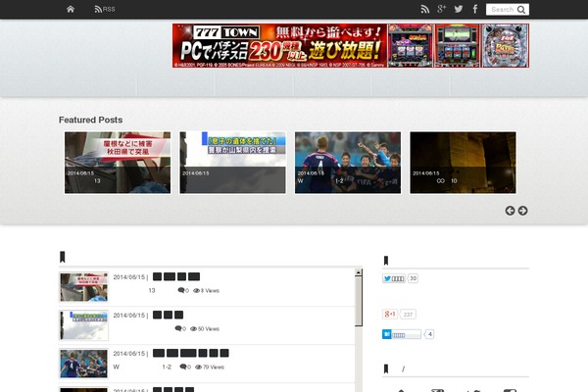Viewport: 588px width, 392px height.
Task: Click eye icon beside 50 Views
Action: [193, 329]
